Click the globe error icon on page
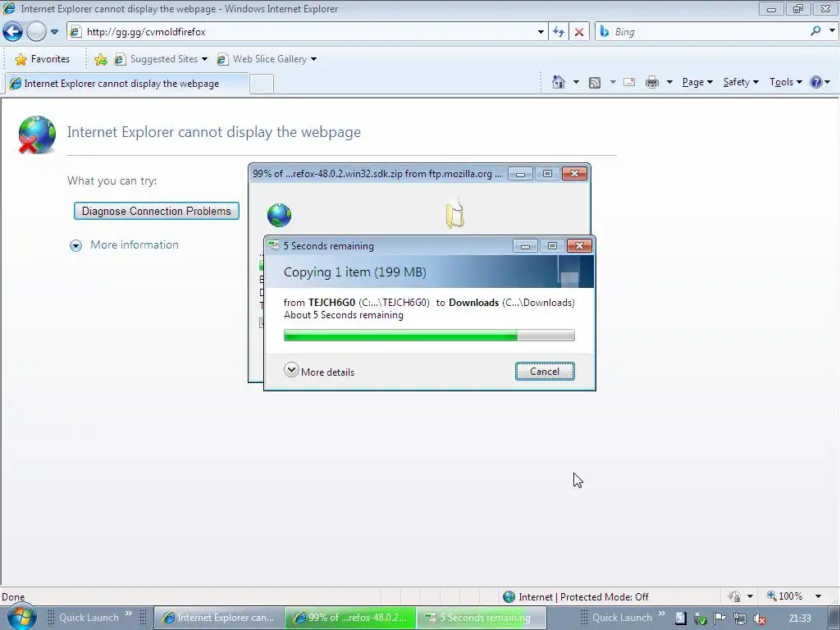The height and width of the screenshot is (630, 840). point(37,135)
